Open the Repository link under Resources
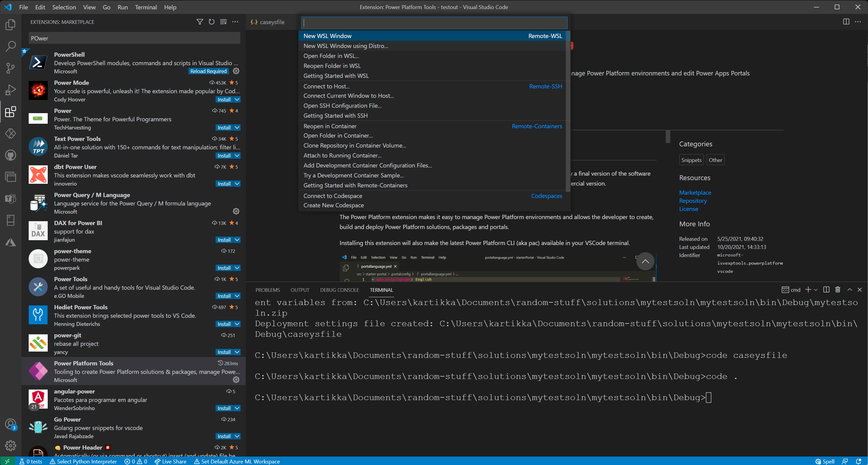Viewport: 868px width, 465px height. click(693, 200)
